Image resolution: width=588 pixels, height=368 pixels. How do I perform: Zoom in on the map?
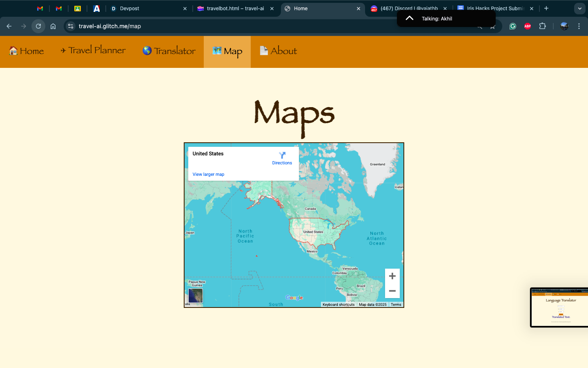click(x=392, y=276)
